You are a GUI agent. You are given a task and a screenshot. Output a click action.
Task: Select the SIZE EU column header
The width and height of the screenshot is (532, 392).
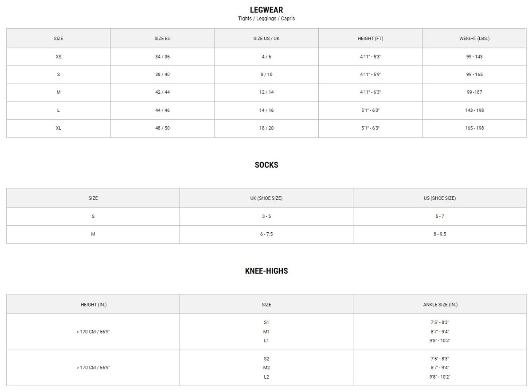[162, 39]
